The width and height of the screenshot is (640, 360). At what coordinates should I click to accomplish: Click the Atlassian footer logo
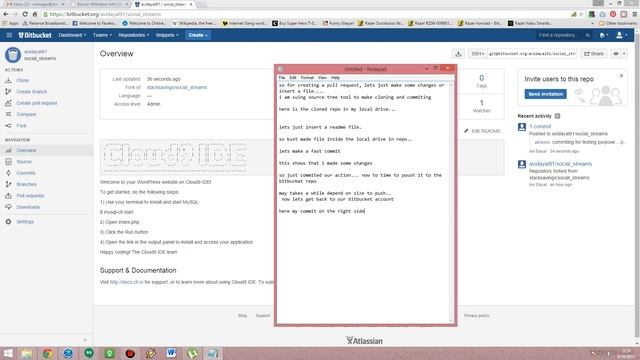pos(364,340)
